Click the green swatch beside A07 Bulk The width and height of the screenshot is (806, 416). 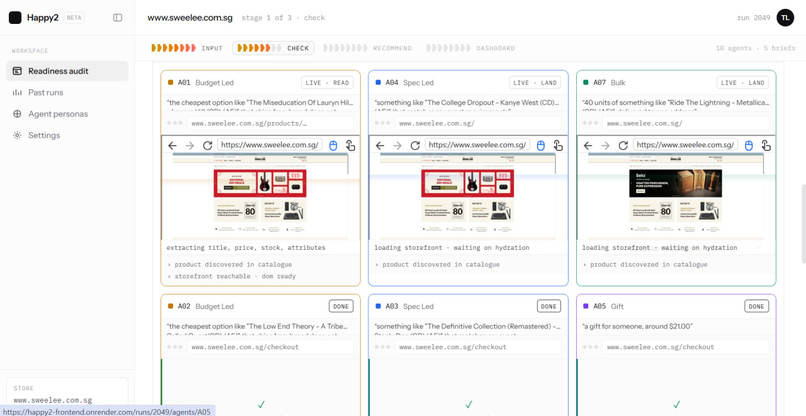[586, 82]
